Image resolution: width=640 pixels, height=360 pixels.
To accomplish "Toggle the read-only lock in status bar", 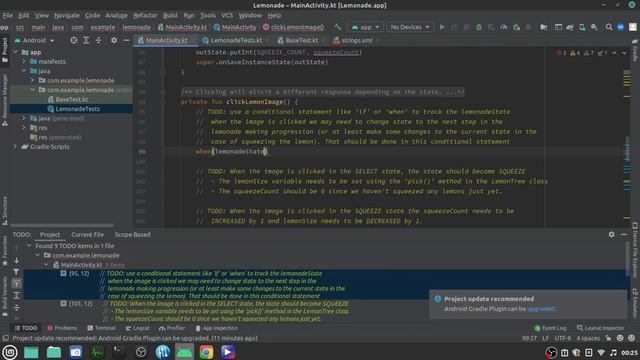I will [x=609, y=338].
